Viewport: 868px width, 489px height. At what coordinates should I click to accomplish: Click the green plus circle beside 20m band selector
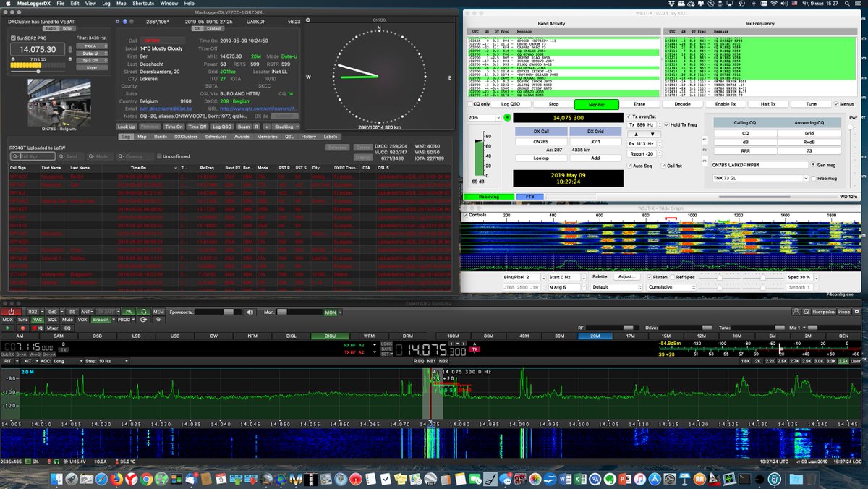click(x=507, y=117)
